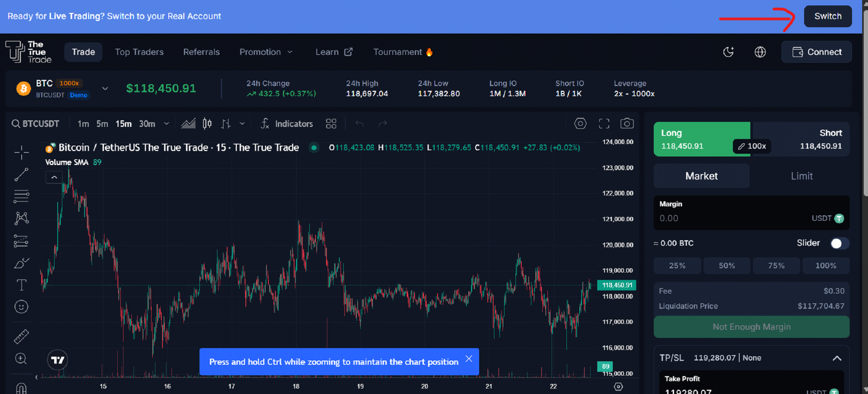
Task: Select the Market order tab
Action: (x=701, y=176)
